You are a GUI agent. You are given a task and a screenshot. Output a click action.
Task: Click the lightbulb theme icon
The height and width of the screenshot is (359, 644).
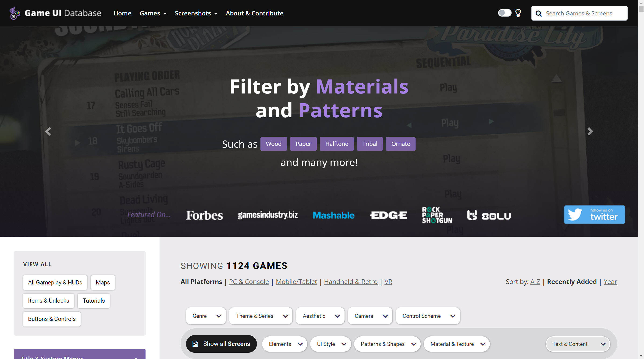pos(518,13)
